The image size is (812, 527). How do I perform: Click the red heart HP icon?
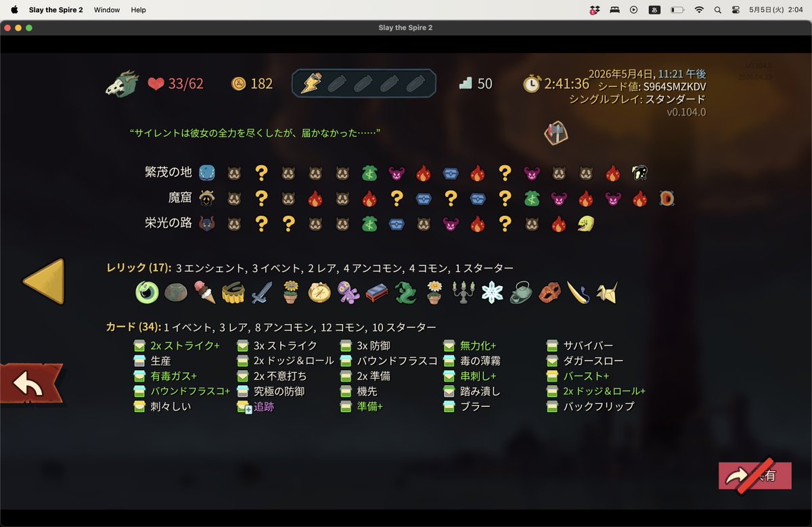tap(156, 84)
